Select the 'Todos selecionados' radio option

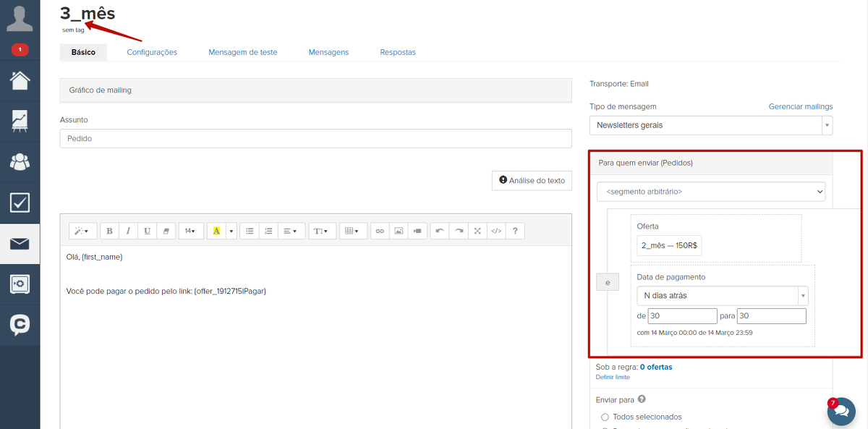pyautogui.click(x=605, y=417)
